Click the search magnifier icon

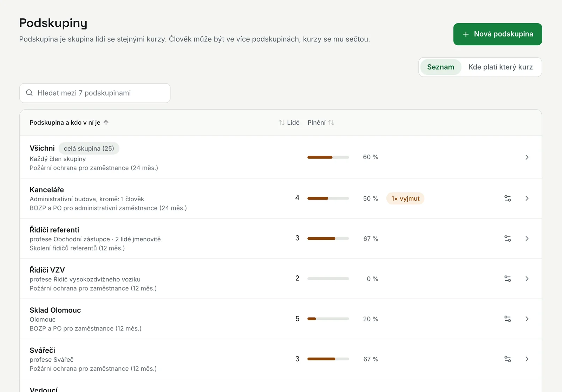click(30, 93)
